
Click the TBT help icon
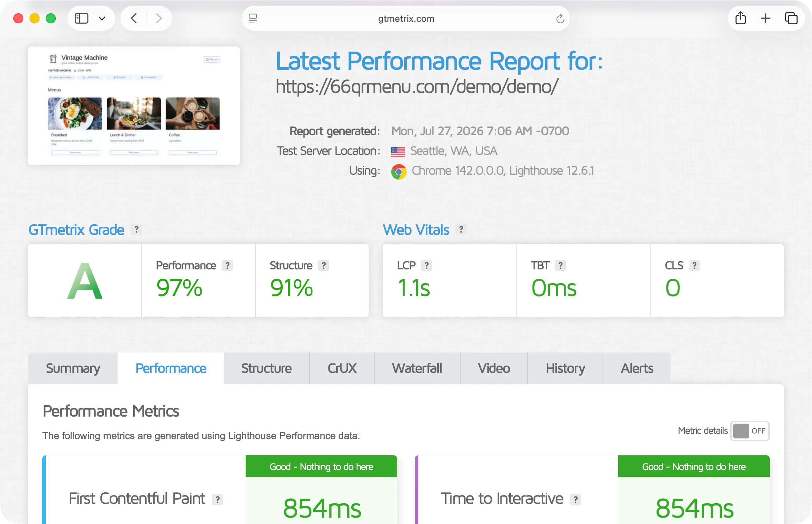[560, 266]
